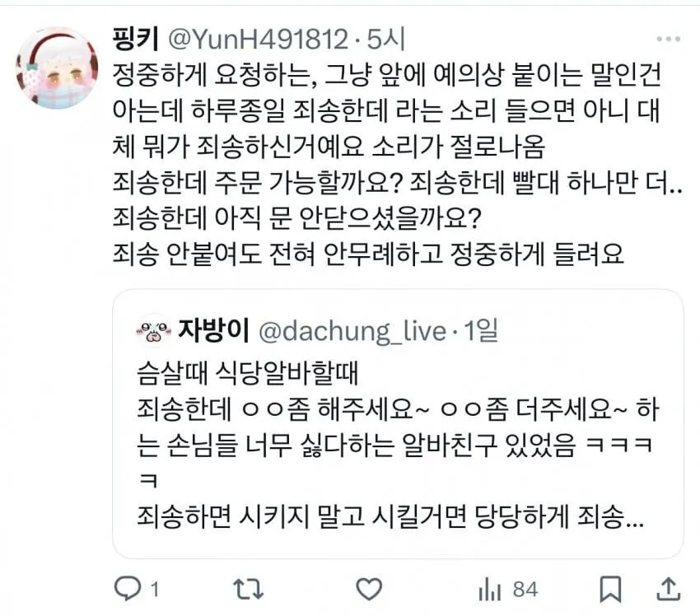Open the @YunH491812 handle link

point(258,40)
